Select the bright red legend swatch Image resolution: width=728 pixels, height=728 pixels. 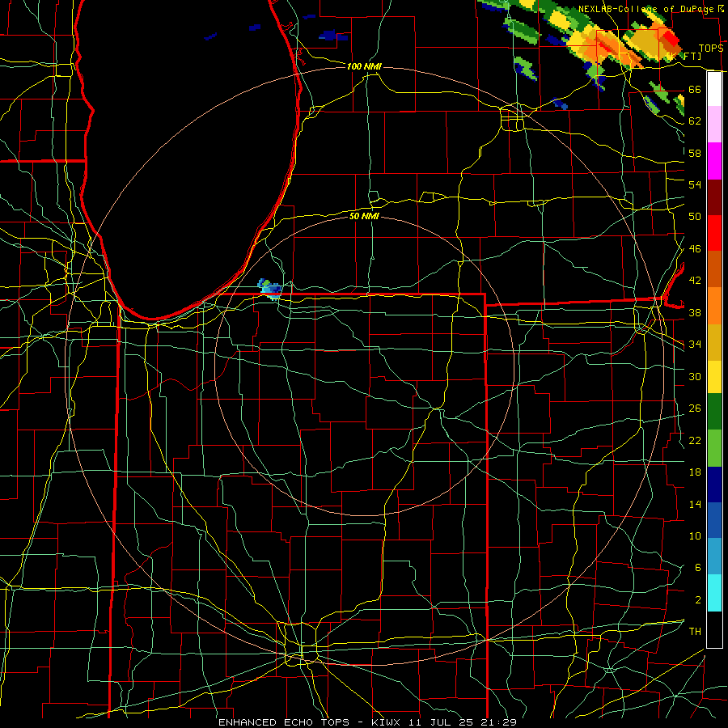714,233
